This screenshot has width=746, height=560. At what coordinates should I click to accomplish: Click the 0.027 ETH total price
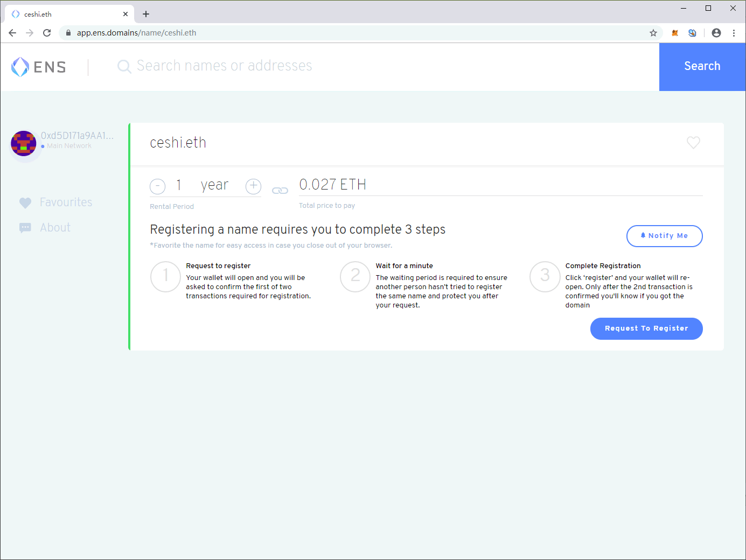coord(332,185)
